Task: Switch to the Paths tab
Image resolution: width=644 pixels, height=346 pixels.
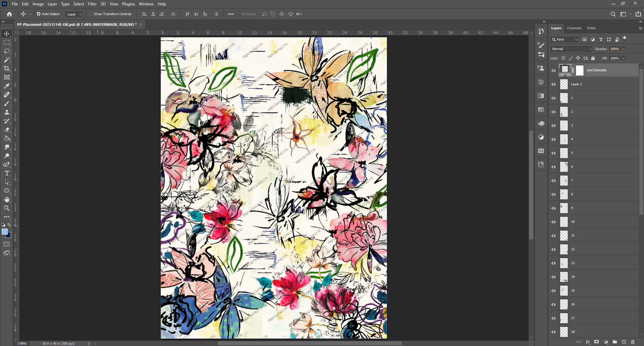Action: pos(591,28)
